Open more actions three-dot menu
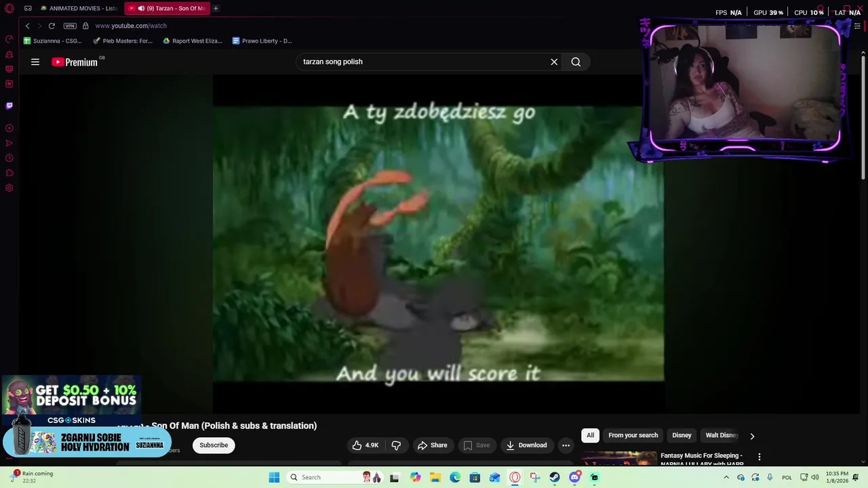Screen dimensions: 868x488 coord(566,445)
